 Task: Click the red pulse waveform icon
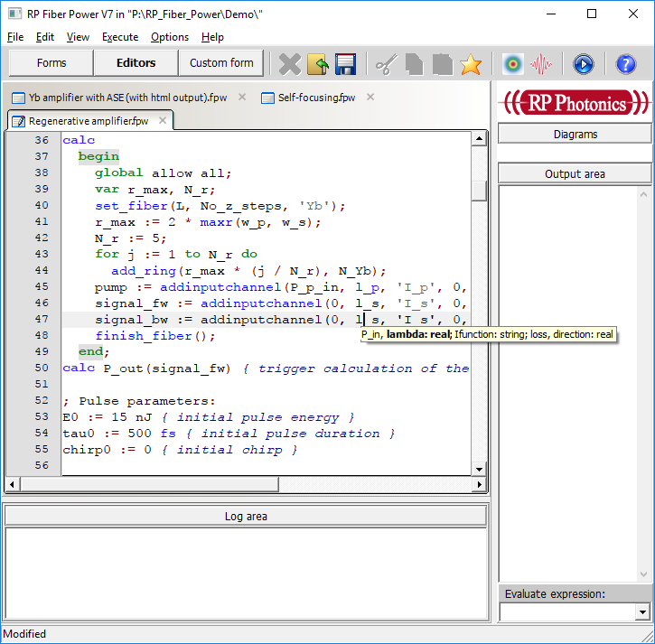pos(541,63)
